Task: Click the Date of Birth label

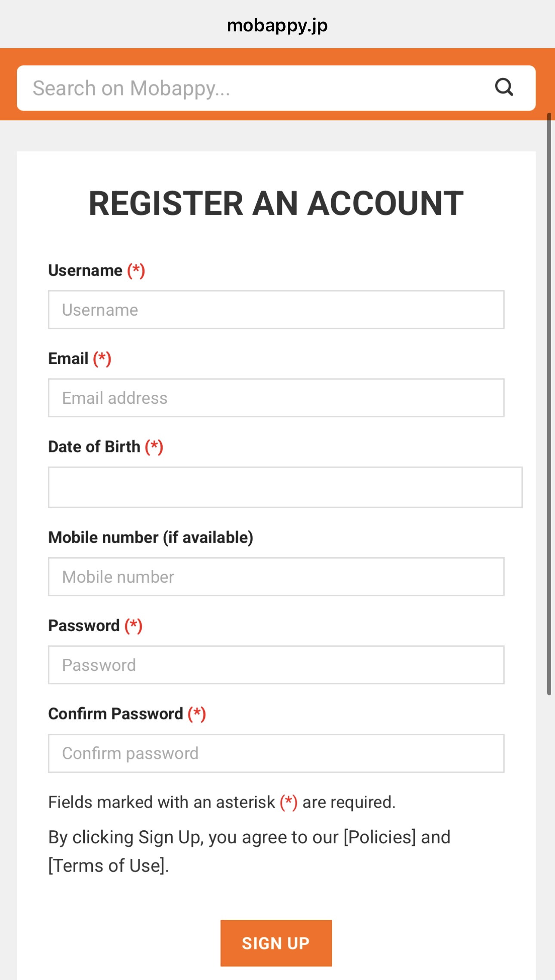Action: point(94,447)
